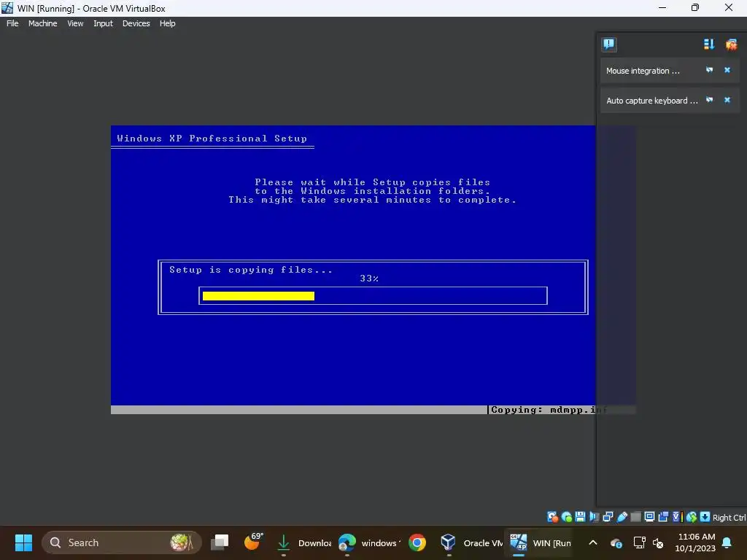Click the yellow setup progress bar
Image resolution: width=747 pixels, height=560 pixels.
click(x=258, y=296)
